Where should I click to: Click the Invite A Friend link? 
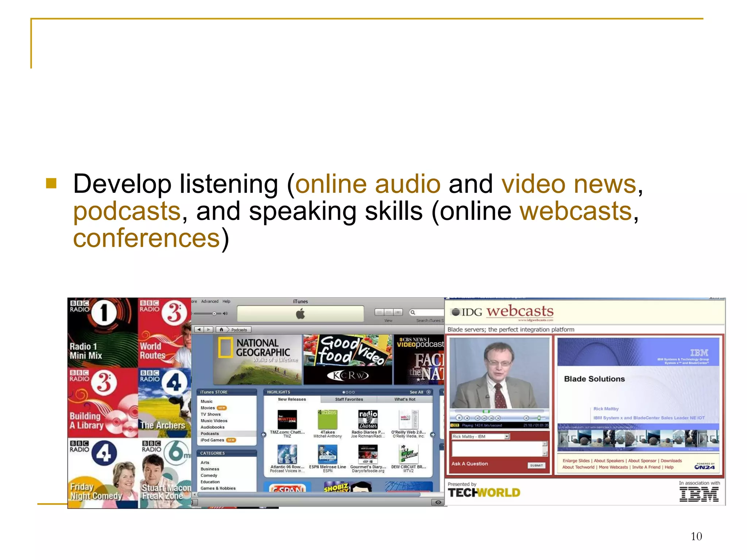pyautogui.click(x=646, y=467)
